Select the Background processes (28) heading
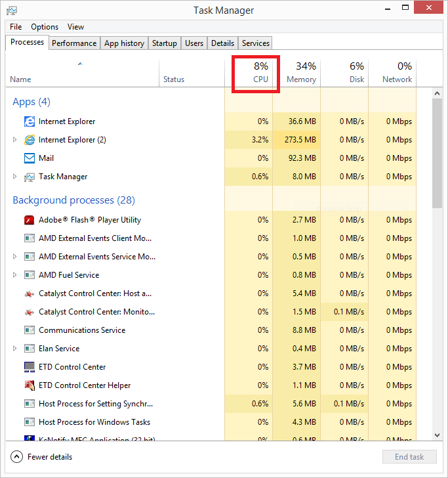This screenshot has height=478, width=448. pos(73,200)
